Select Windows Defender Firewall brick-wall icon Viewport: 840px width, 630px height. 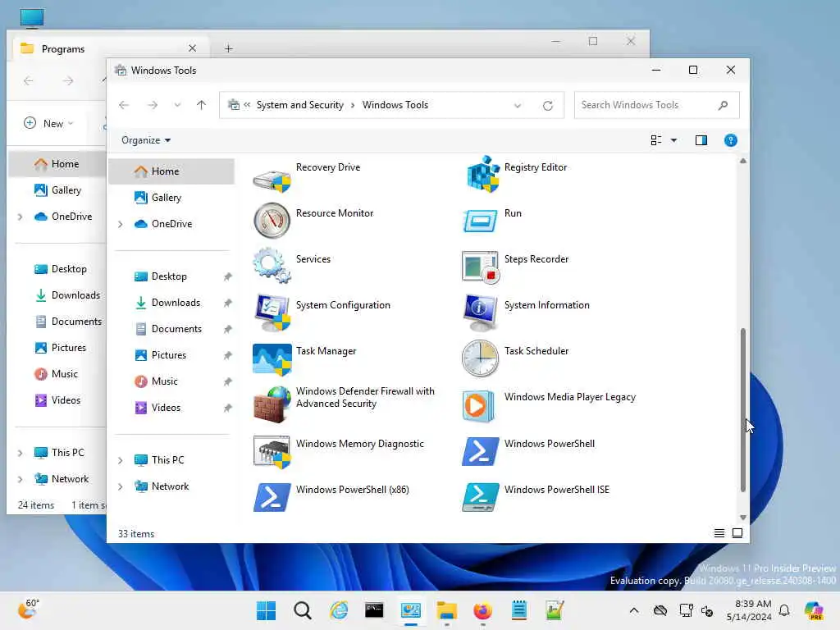(272, 404)
